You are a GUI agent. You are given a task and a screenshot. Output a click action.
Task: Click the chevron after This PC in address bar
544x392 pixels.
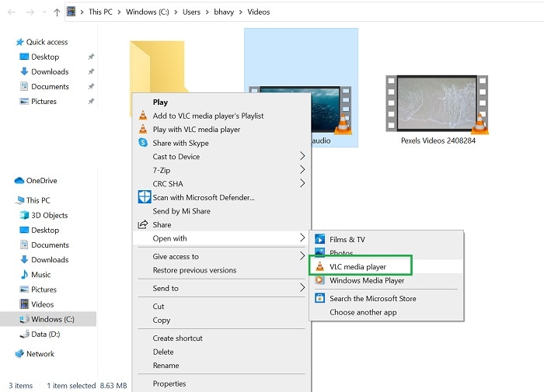[119, 12]
